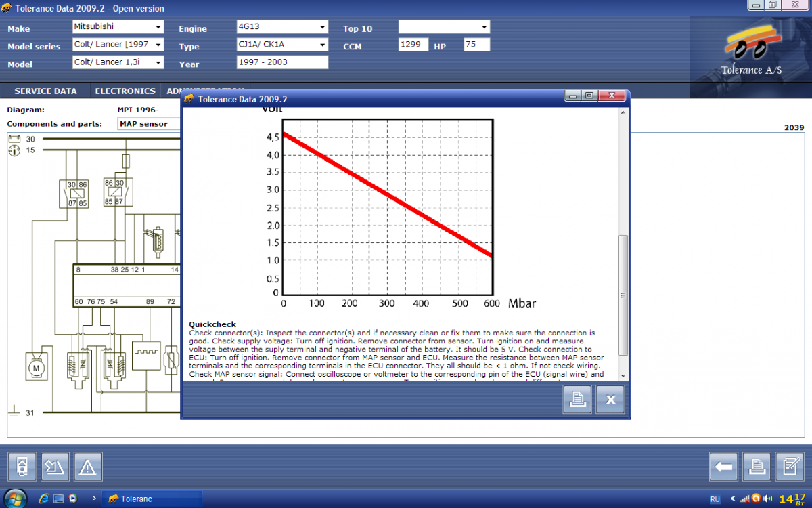Click the Quickcheck heading text
Viewport: 812px width, 508px height.
click(x=212, y=325)
